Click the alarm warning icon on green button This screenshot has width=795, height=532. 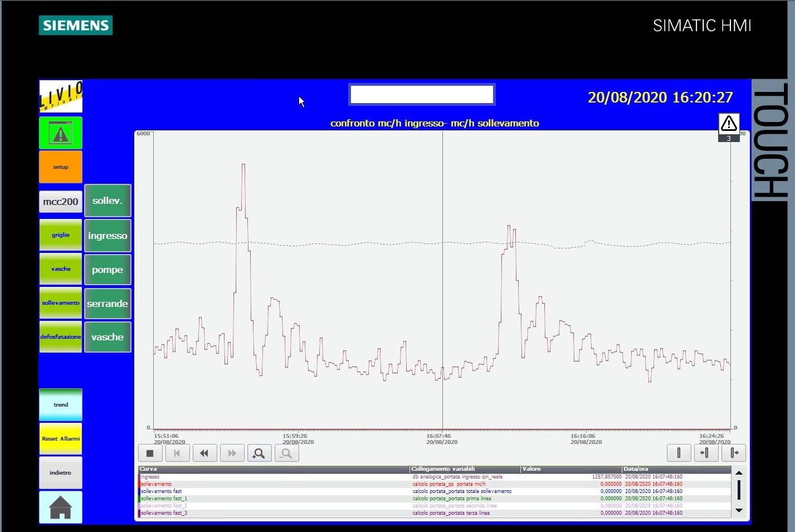click(60, 133)
